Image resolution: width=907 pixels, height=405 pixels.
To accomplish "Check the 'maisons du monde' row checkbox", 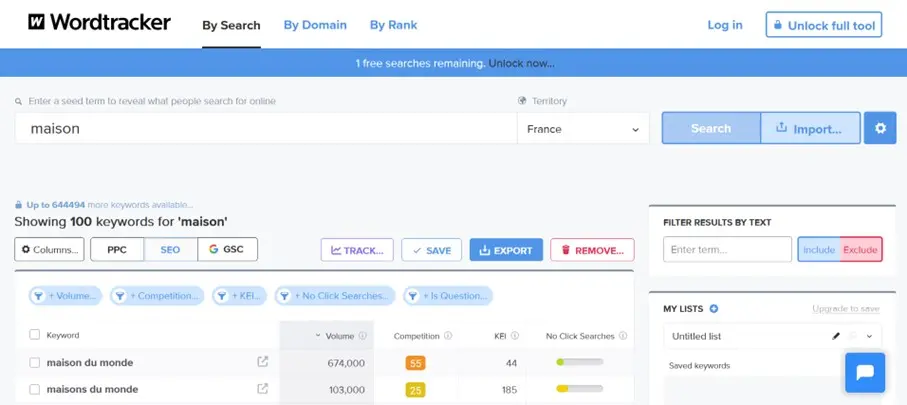I will [x=35, y=389].
